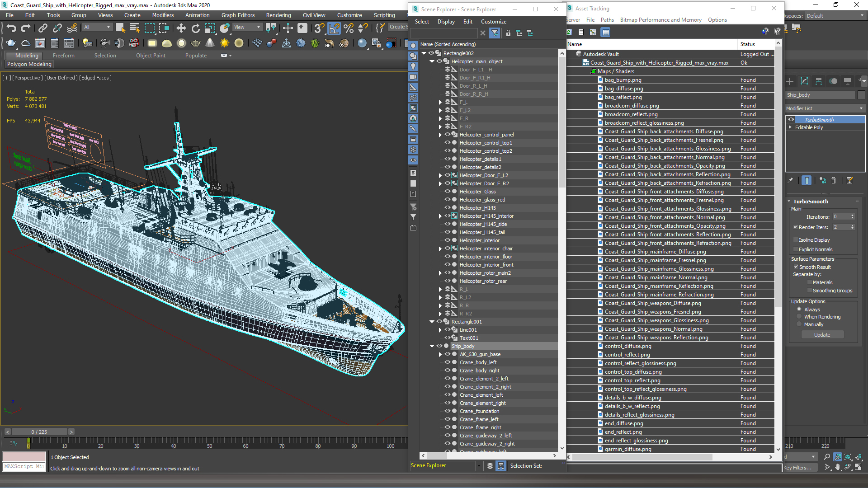
Task: Toggle the Percent Snap tool
Action: point(349,28)
